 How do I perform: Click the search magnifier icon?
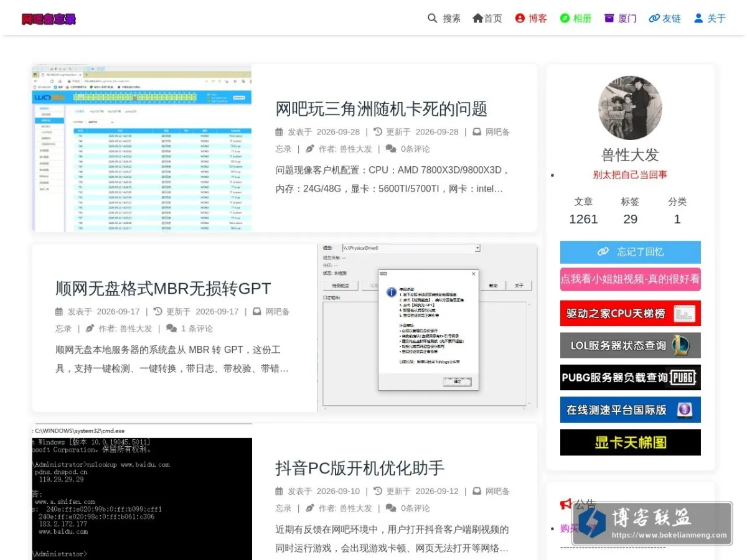(433, 18)
